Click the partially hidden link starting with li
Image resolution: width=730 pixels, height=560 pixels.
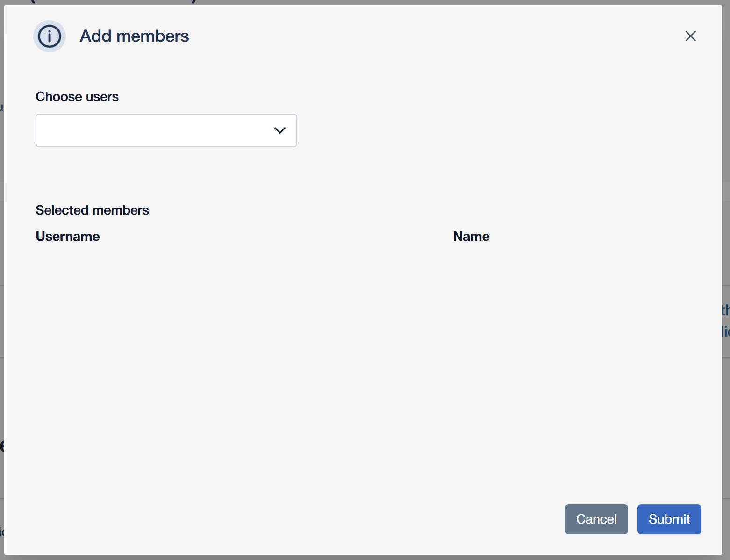726,331
